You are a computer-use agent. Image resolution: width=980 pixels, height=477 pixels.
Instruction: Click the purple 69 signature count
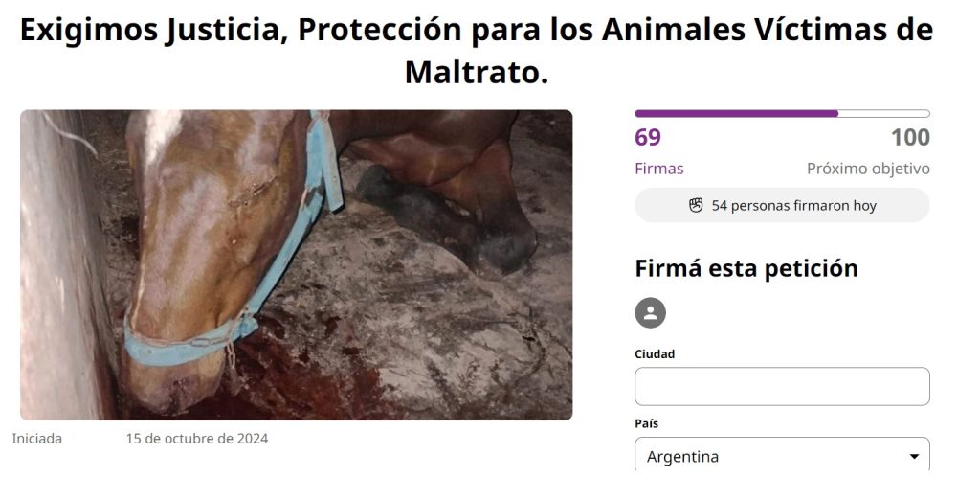pyautogui.click(x=648, y=138)
